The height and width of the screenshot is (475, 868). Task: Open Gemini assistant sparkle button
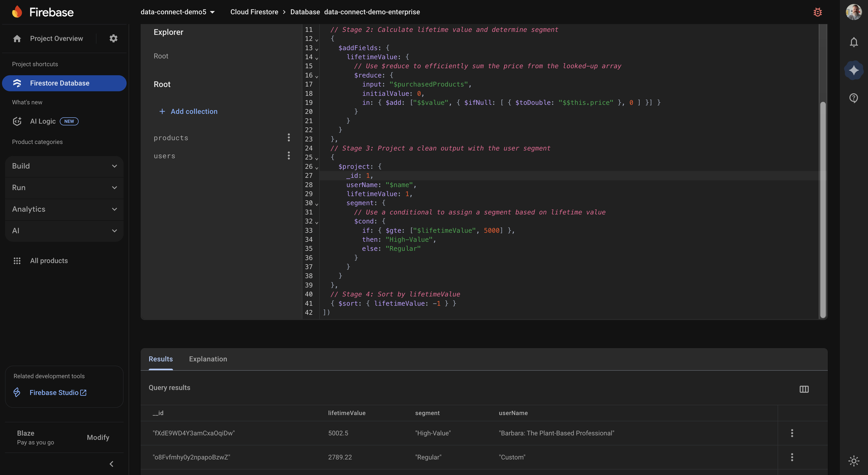pyautogui.click(x=853, y=70)
